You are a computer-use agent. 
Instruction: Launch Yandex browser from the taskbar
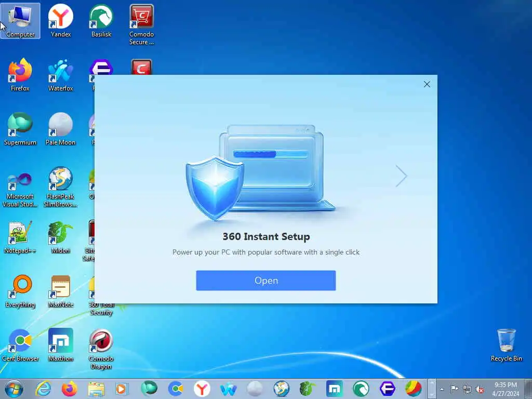click(202, 389)
